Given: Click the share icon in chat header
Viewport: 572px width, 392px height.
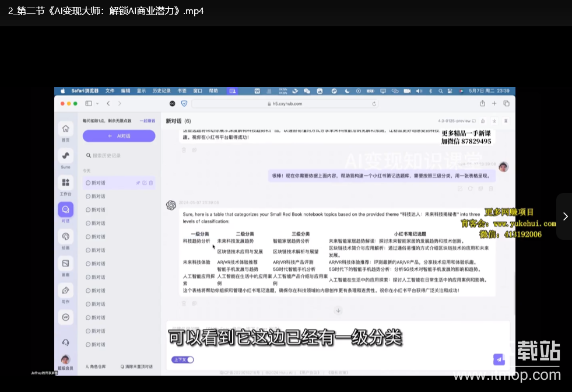Looking at the screenshot, I should (483, 121).
